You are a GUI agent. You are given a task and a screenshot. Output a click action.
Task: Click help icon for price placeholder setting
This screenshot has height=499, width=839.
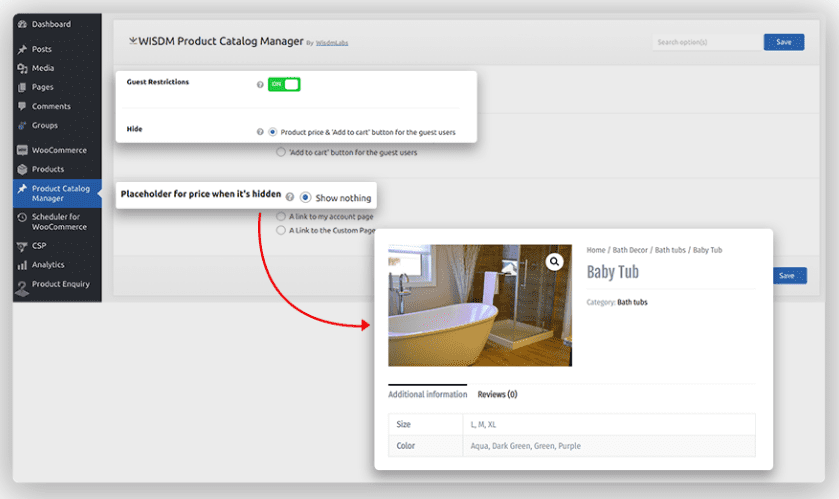tap(289, 197)
